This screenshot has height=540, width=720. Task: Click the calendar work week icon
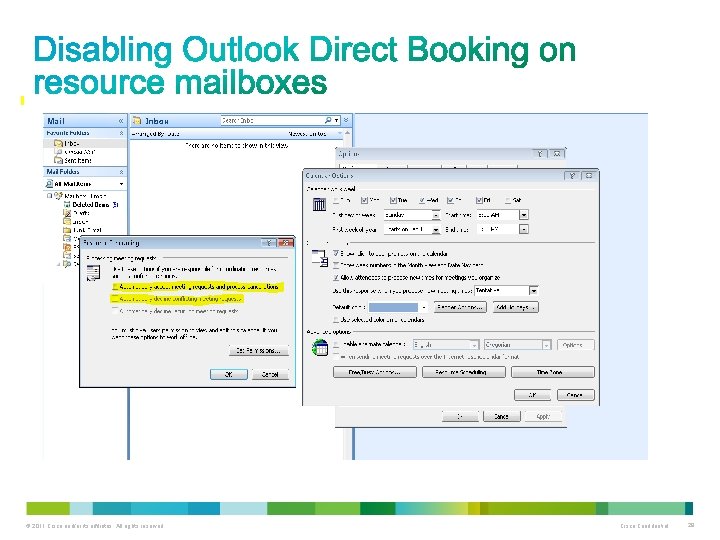point(319,204)
